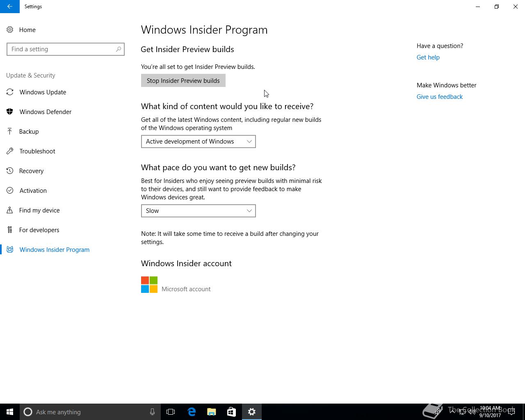Go to Backup settings page
Image resolution: width=525 pixels, height=420 pixels.
point(29,131)
